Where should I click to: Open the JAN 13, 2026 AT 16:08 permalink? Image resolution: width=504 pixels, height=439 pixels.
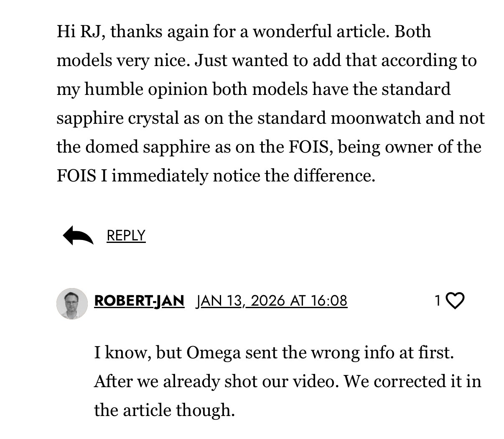tap(272, 301)
